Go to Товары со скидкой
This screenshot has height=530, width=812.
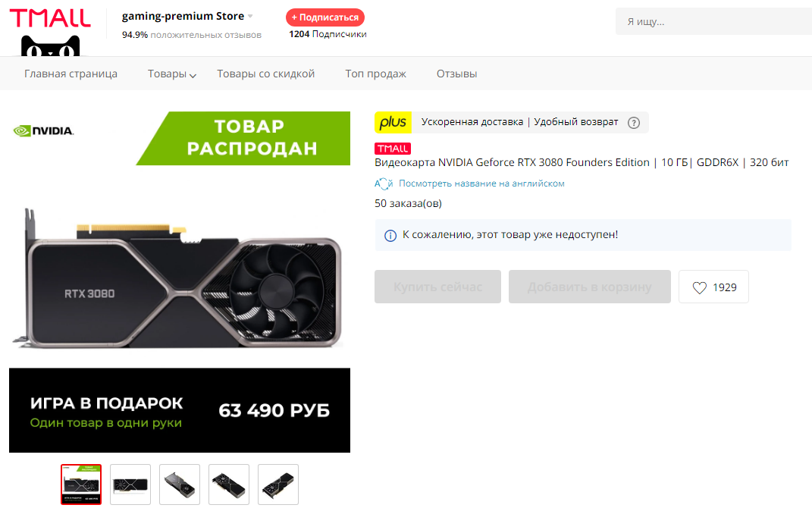click(x=265, y=74)
